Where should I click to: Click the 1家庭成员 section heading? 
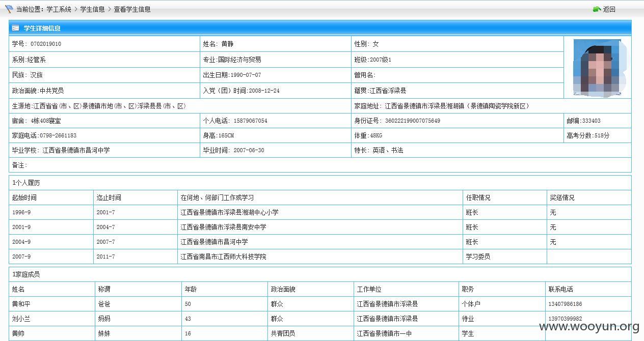coord(26,274)
